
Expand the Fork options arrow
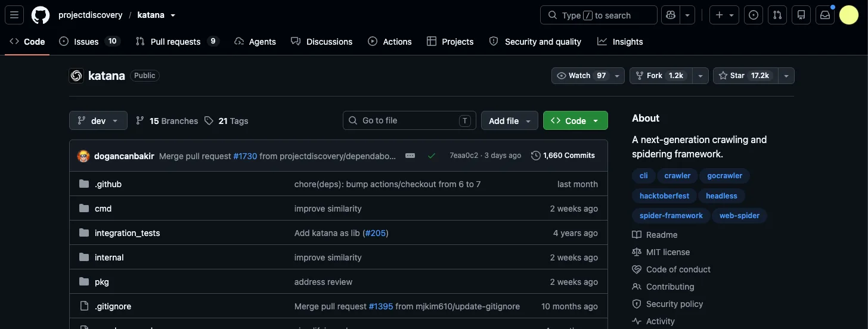(701, 76)
